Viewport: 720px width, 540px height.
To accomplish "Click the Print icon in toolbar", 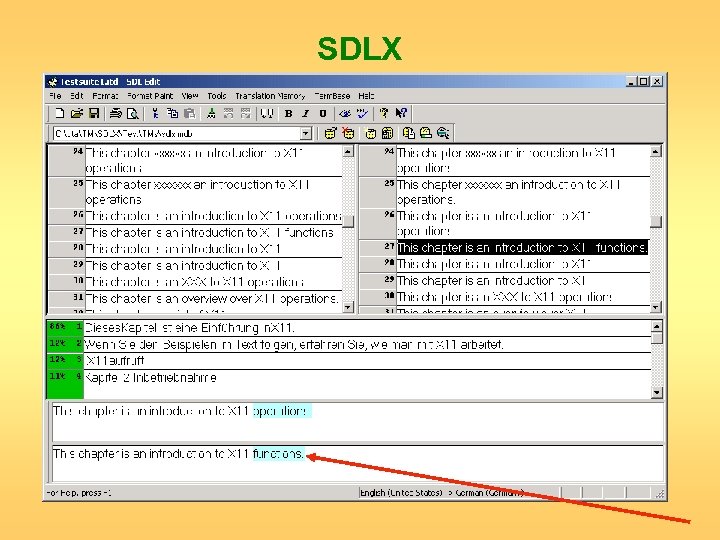I will coord(115,113).
